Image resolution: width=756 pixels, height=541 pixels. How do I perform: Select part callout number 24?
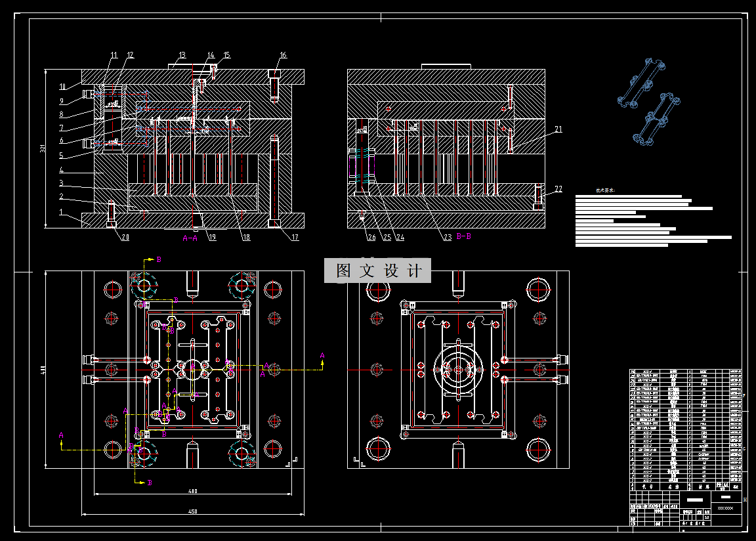[x=400, y=237]
